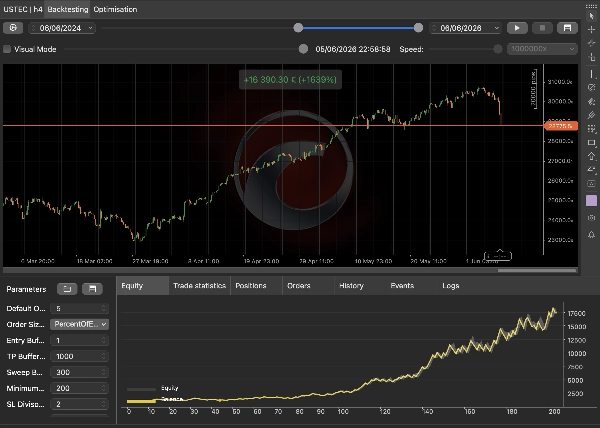Adjust the Default O... value stepper

click(103, 308)
